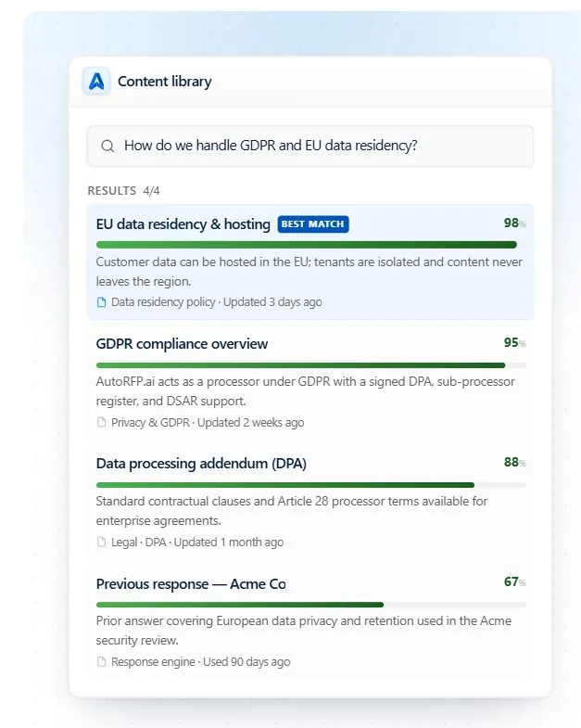Click the 67% match score
The width and height of the screenshot is (581, 728).
[514, 582]
